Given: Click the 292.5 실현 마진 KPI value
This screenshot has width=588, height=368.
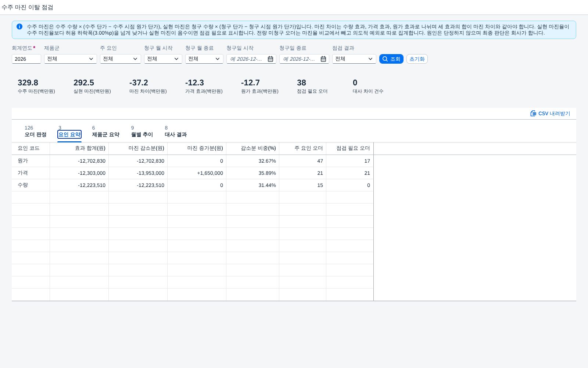Looking at the screenshot, I should point(84,83).
